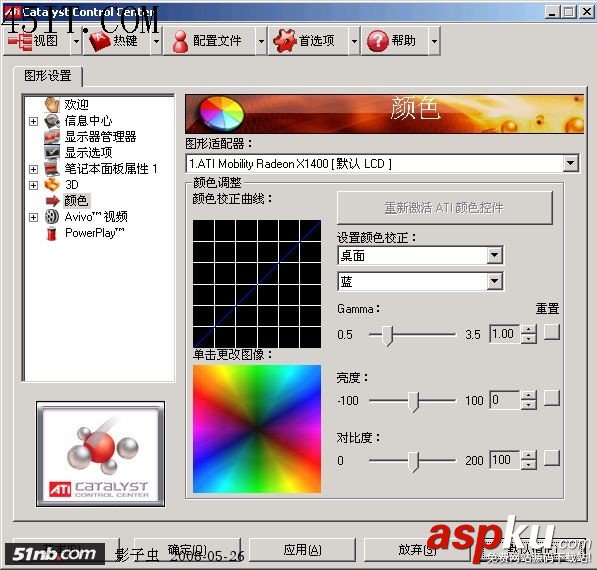The width and height of the screenshot is (597, 570).
Task: Click the color wheel banner icon
Action: click(x=222, y=113)
